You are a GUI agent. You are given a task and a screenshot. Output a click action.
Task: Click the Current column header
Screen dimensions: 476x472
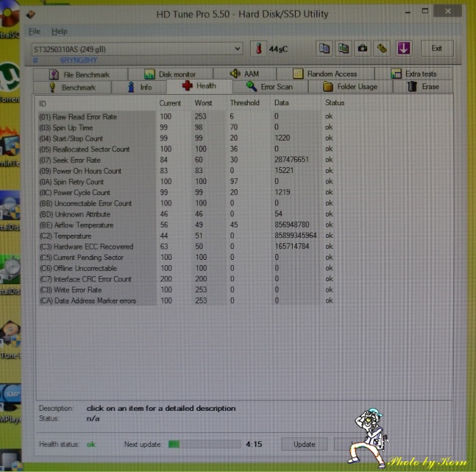[x=170, y=103]
